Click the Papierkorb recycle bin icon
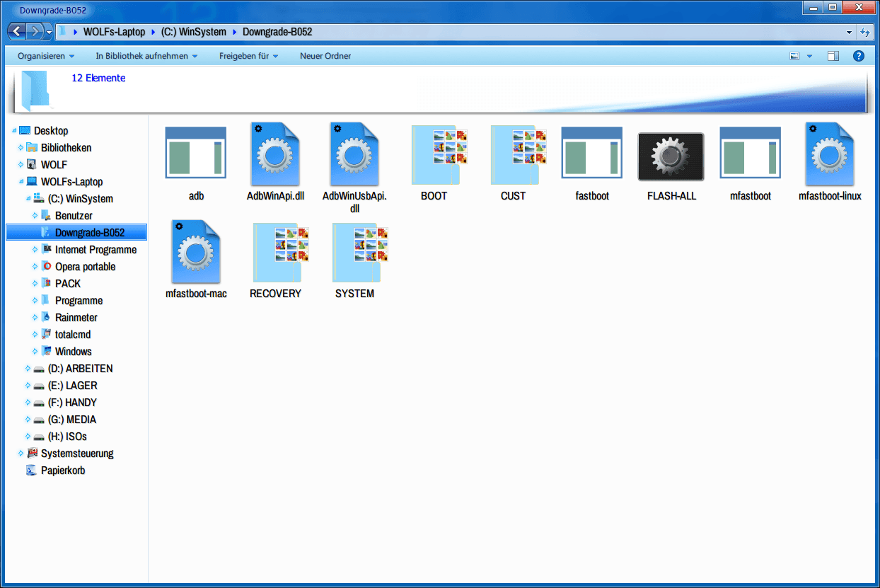880x588 pixels. click(x=32, y=471)
